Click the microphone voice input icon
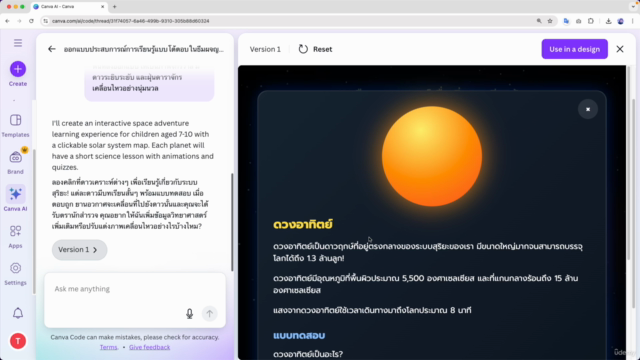The image size is (640, 360). [189, 313]
